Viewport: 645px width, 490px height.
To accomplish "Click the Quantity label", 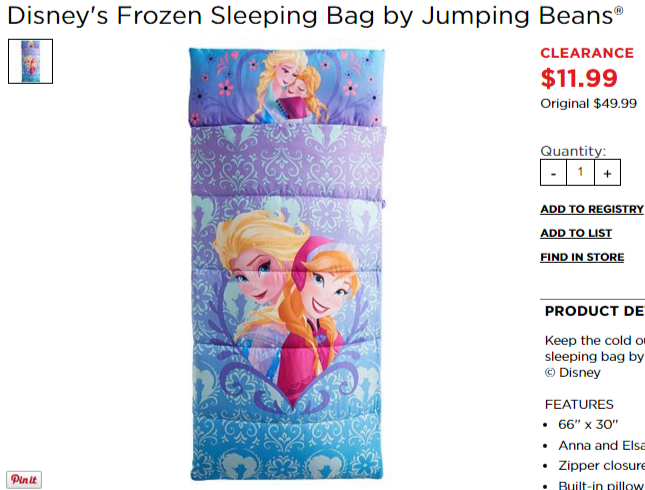I will click(573, 151).
